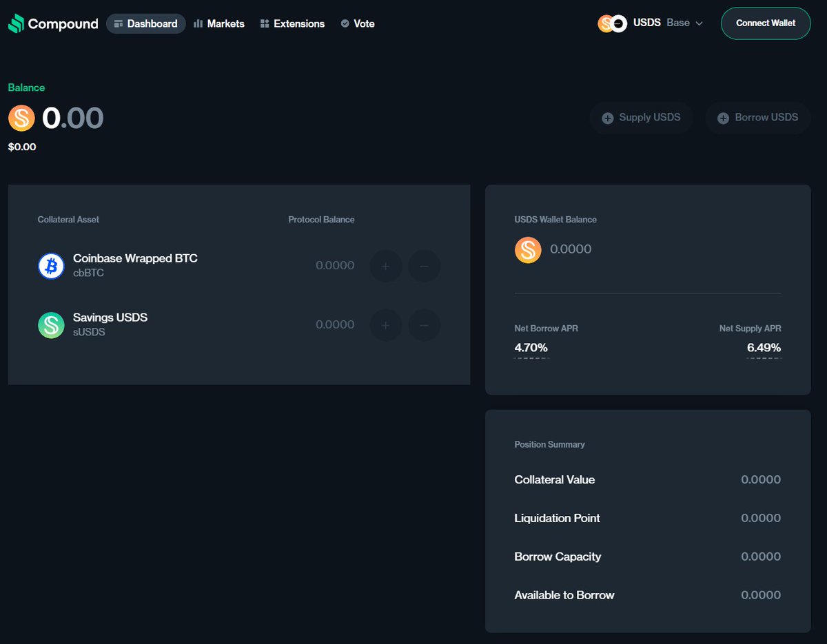
Task: Click the large 0.00 balance figure
Action: [72, 118]
